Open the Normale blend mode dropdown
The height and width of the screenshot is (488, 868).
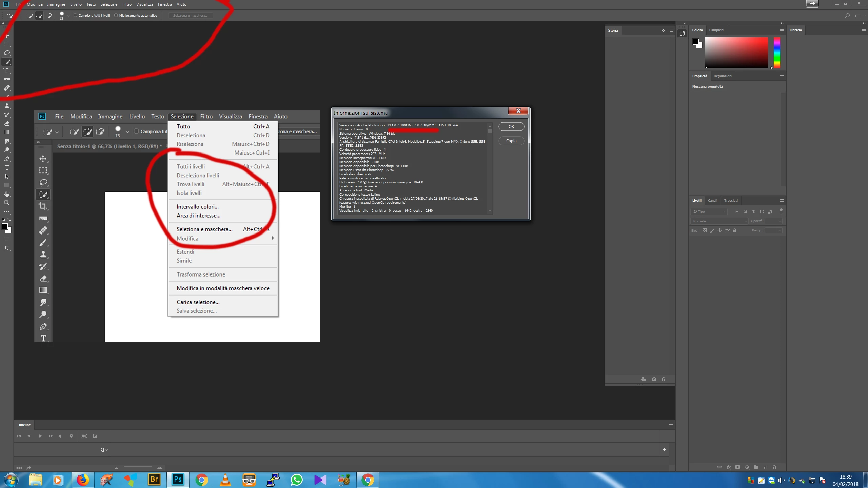[719, 221]
